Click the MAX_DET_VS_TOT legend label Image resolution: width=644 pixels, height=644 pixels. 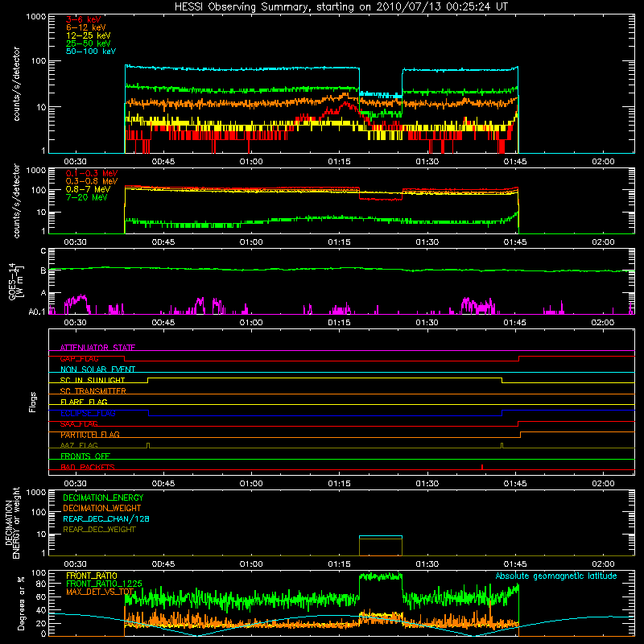tap(100, 592)
